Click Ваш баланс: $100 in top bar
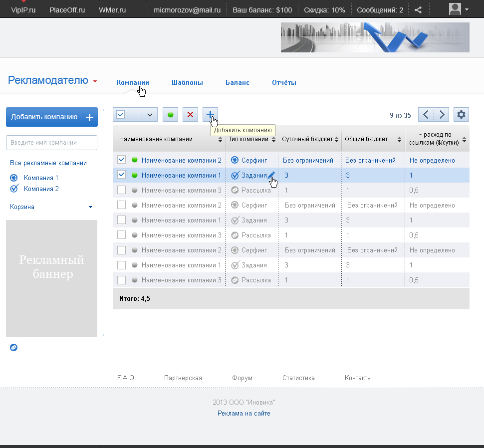This screenshot has width=484, height=448. (x=262, y=10)
